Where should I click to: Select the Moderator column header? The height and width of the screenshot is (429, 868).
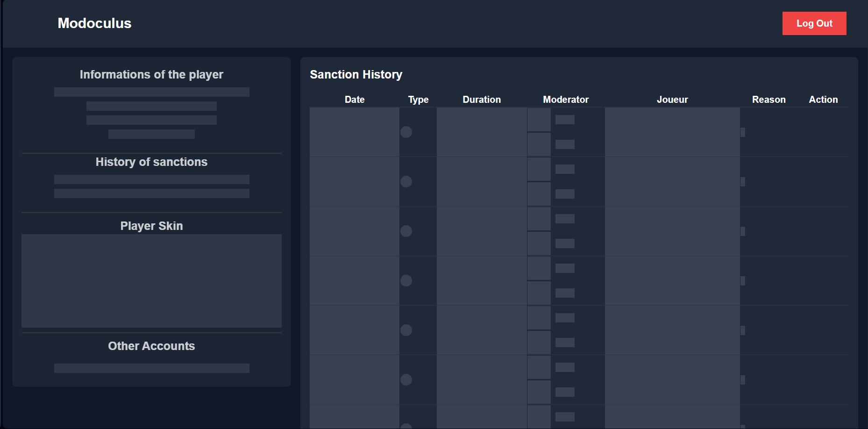coord(566,99)
